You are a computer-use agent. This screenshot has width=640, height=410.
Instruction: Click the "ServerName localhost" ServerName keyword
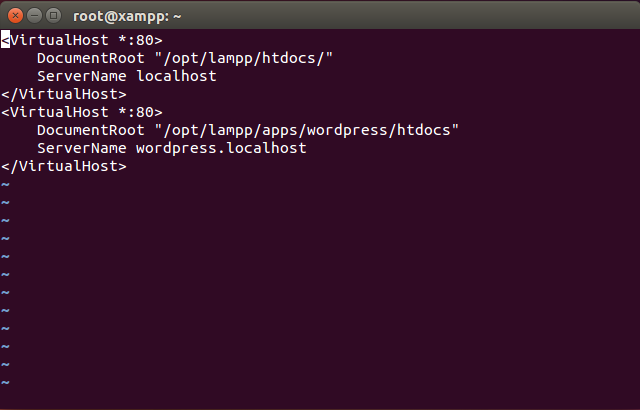(x=82, y=76)
